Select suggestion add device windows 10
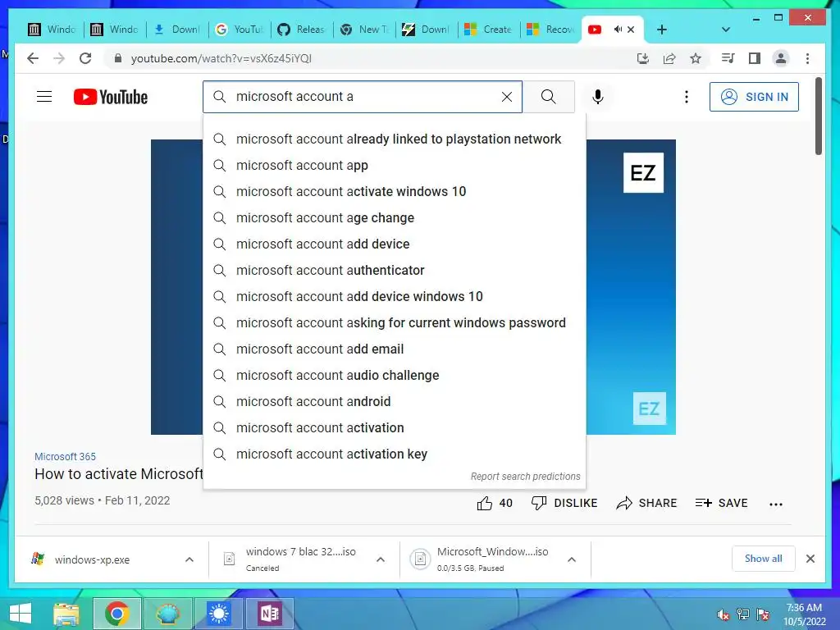This screenshot has height=630, width=840. (395, 297)
